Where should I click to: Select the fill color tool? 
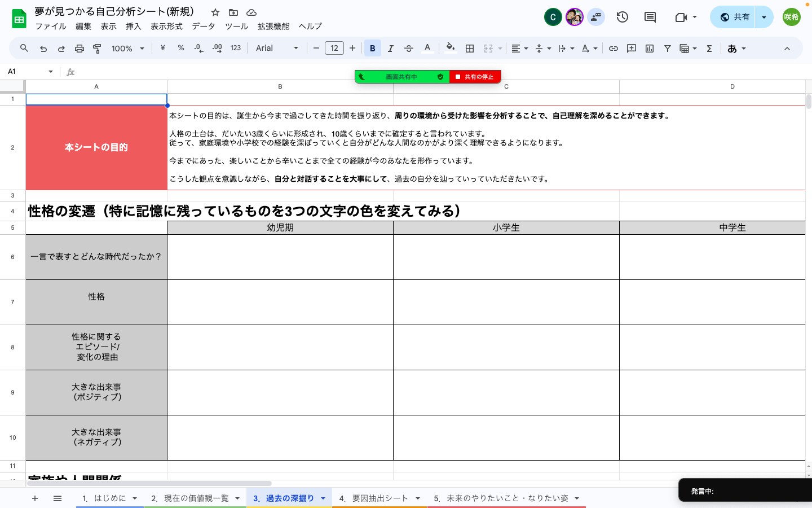tap(450, 48)
